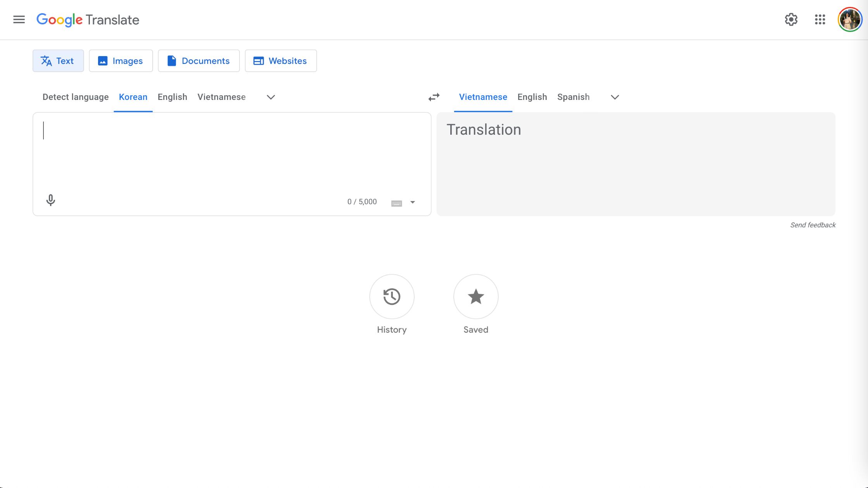Click the Images translation tab
The height and width of the screenshot is (488, 868).
point(121,61)
